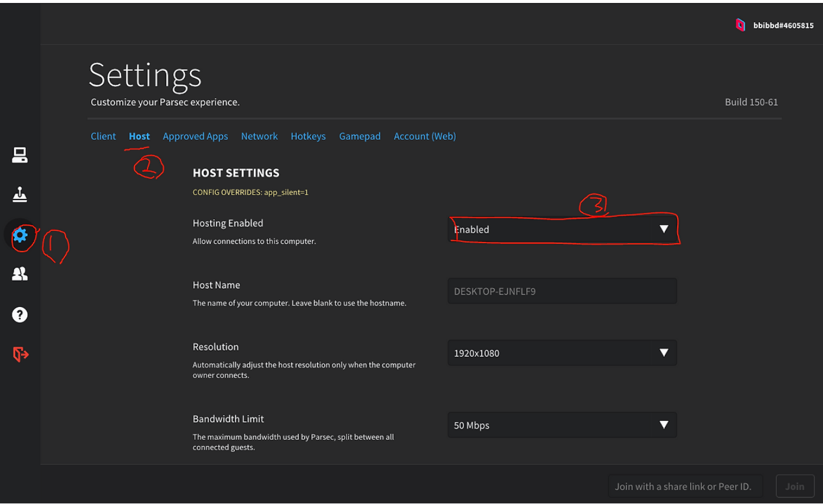Open the bbibbd#4605815 account name

click(783, 25)
